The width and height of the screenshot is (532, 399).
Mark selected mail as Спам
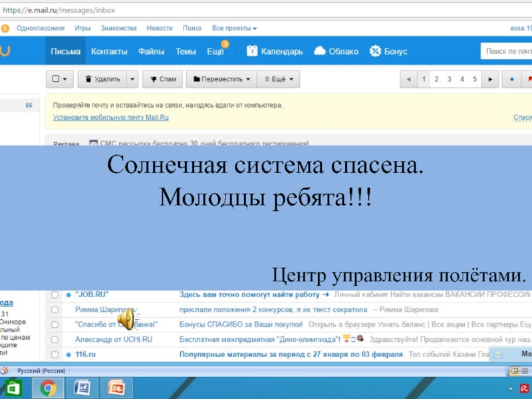pyautogui.click(x=163, y=79)
